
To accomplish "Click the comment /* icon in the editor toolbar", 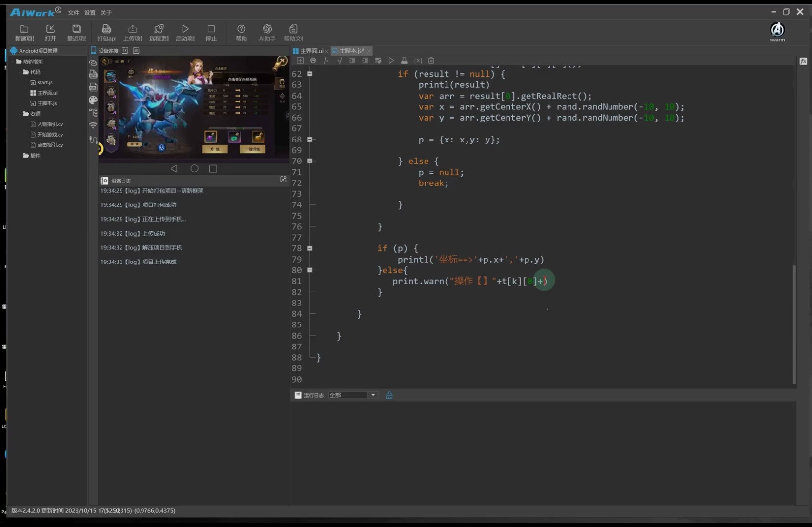I will 326,61.
